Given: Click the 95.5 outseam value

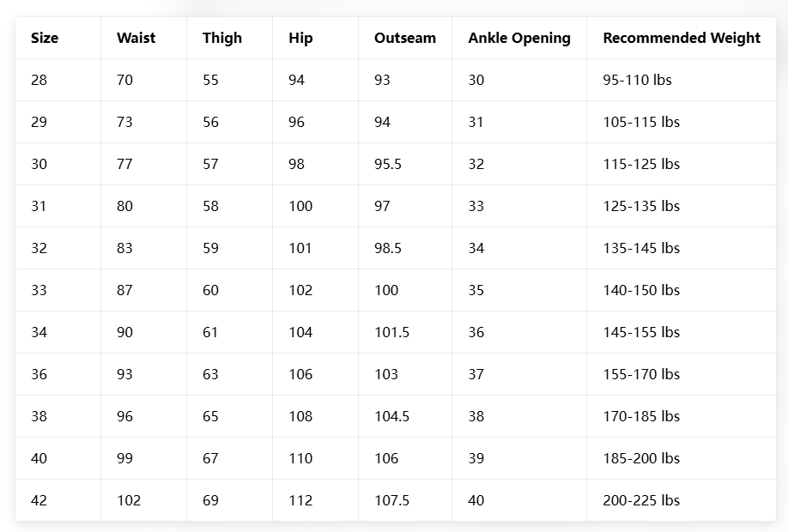Looking at the screenshot, I should (x=387, y=164).
